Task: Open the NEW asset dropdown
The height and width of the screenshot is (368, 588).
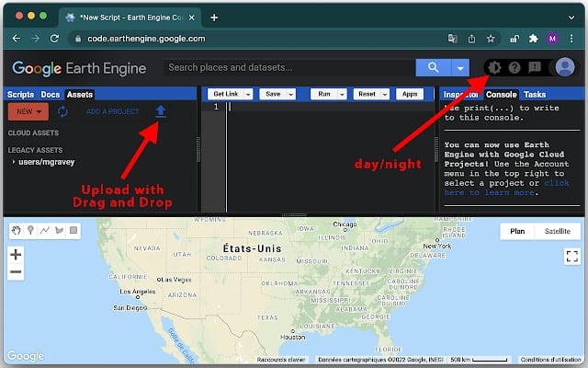Action: 28,111
